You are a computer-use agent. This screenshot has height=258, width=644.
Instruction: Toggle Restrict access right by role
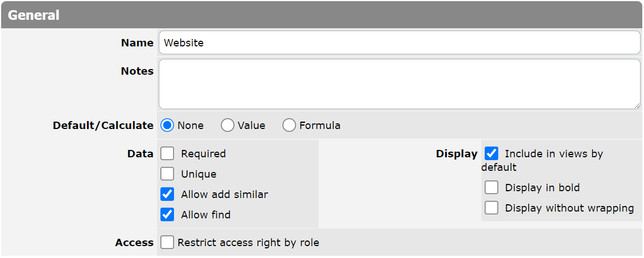click(x=167, y=243)
